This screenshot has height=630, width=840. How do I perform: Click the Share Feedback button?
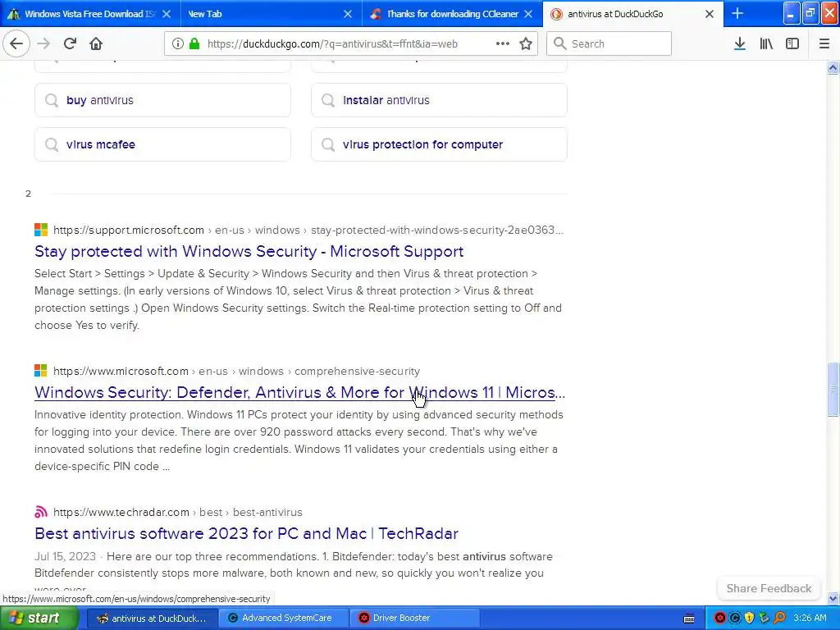[769, 588]
